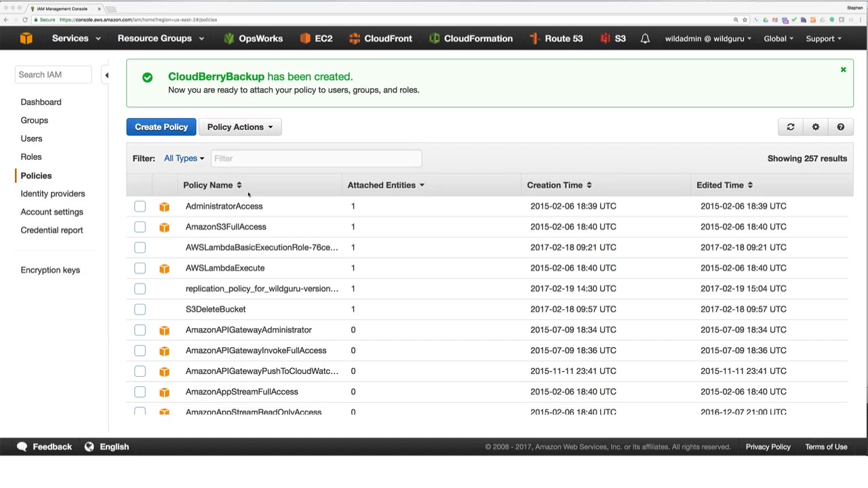
Task: Go to the IAM Dashboard
Action: point(41,102)
